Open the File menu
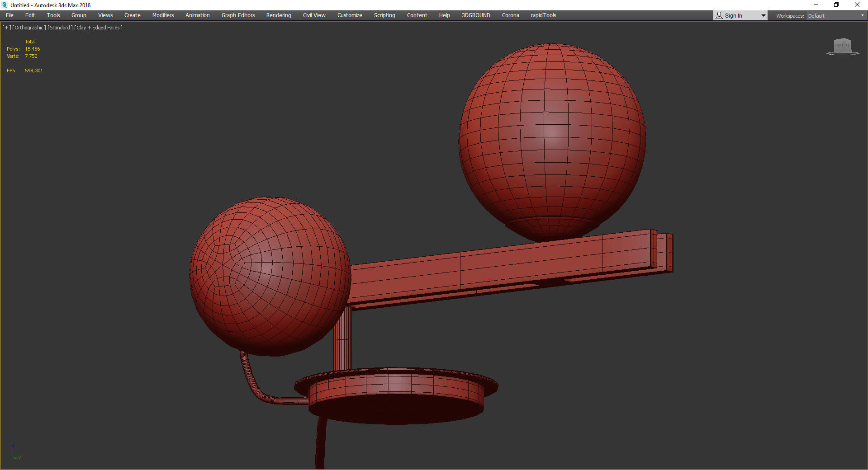This screenshot has height=470, width=868. 9,15
